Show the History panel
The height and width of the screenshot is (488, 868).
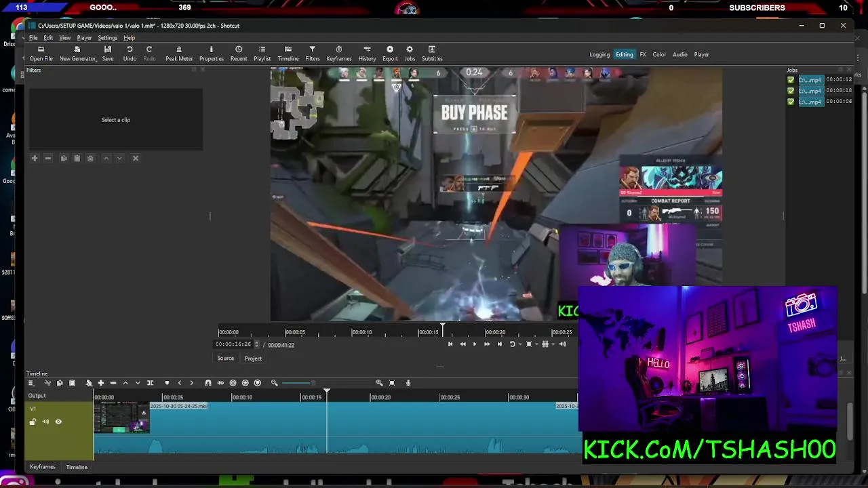click(x=367, y=54)
